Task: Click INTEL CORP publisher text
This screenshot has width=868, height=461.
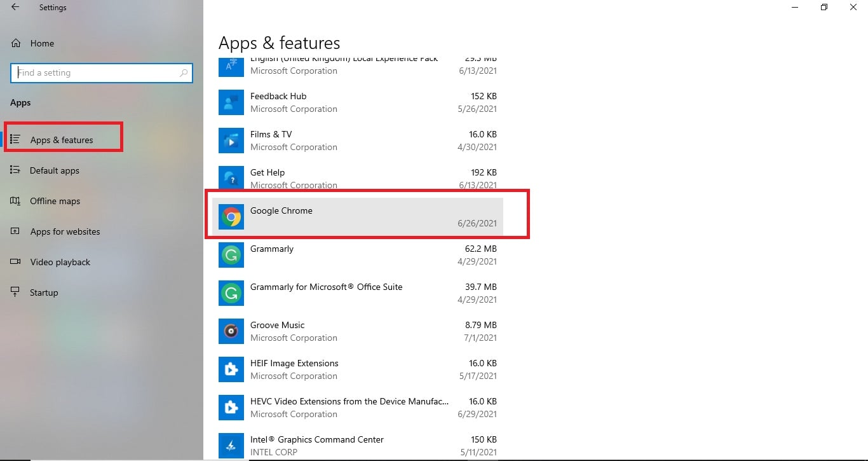Action: pos(274,452)
